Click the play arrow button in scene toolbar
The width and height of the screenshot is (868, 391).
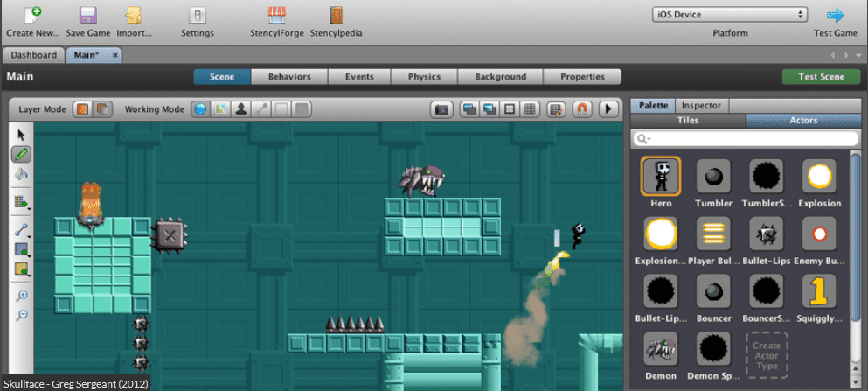(608, 109)
